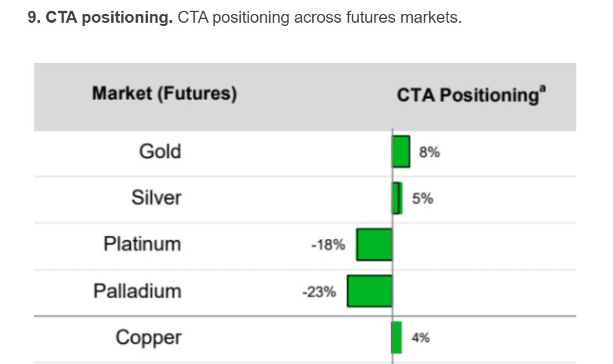
Task: Select the Platinum row label
Action: pos(142,244)
